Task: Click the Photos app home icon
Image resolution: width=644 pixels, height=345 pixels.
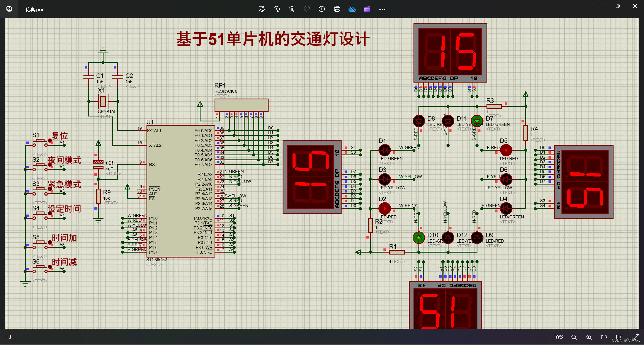Action: pyautogui.click(x=9, y=9)
